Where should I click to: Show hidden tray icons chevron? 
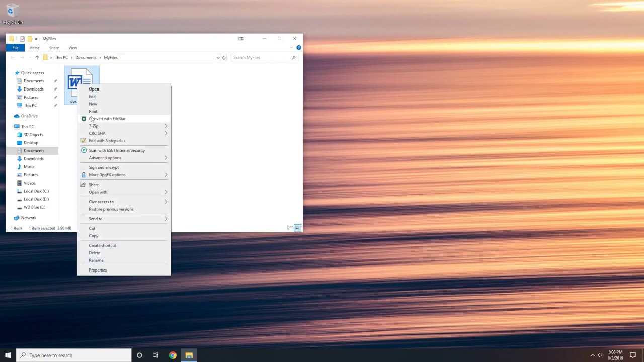coord(592,355)
